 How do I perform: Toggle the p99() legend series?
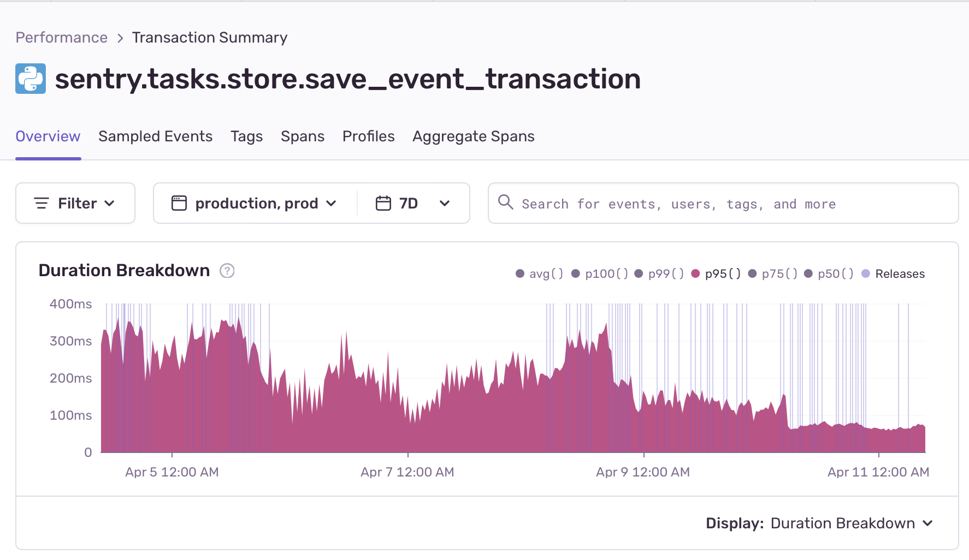pos(659,273)
